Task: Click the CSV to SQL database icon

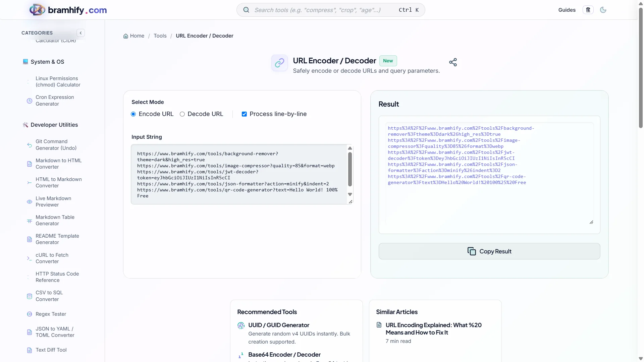Action: [x=30, y=296]
